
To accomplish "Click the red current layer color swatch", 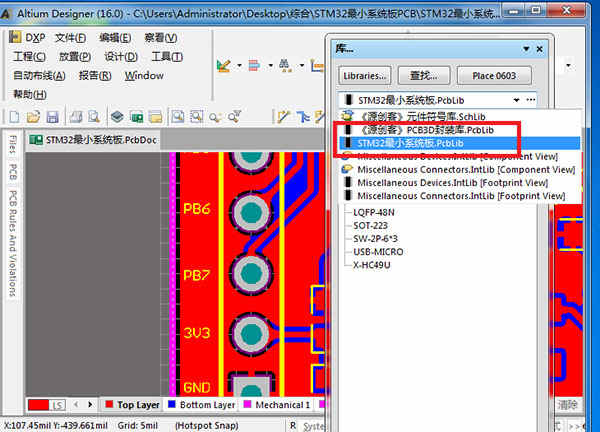I will point(39,405).
